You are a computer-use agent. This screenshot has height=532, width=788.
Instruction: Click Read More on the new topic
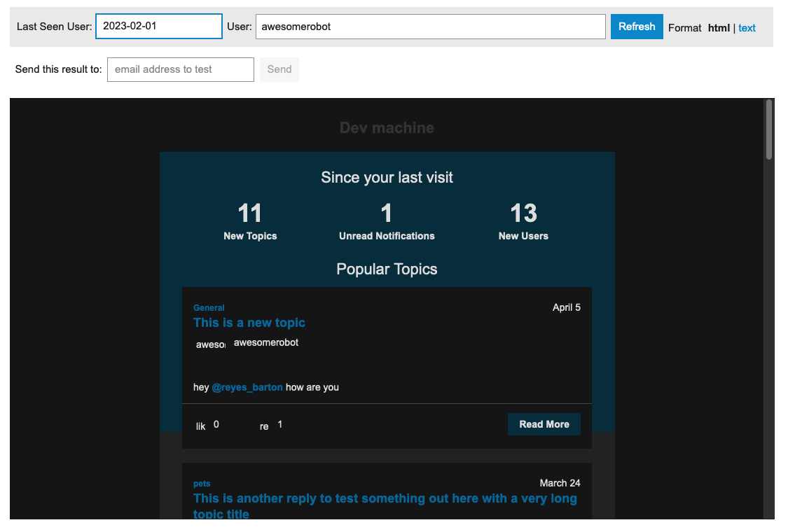coord(544,423)
